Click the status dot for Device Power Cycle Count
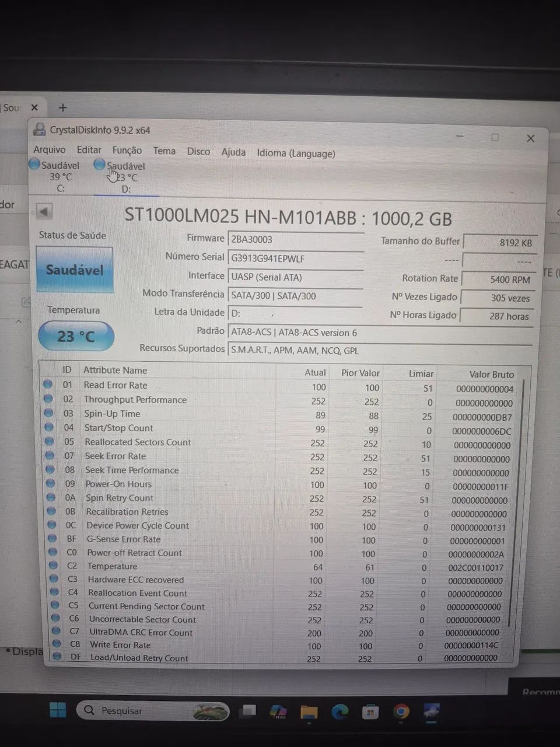 point(52,525)
